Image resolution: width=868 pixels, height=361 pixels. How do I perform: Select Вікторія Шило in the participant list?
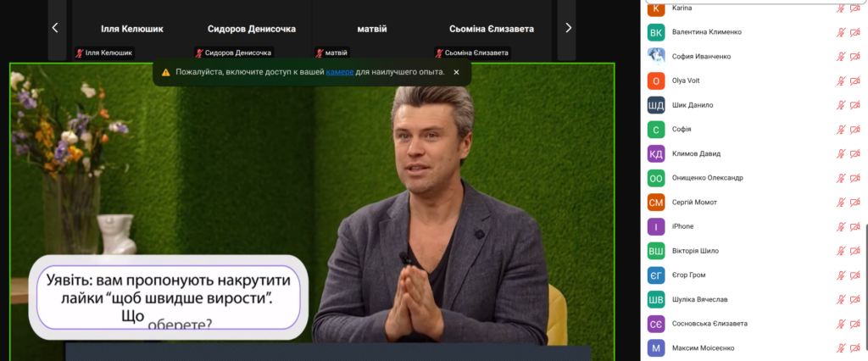[x=694, y=251]
